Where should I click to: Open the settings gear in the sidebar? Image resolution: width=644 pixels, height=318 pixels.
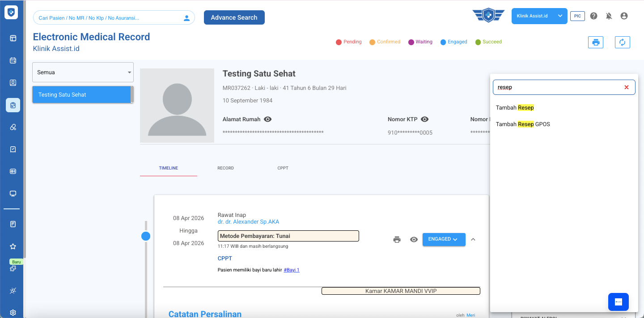click(x=13, y=313)
